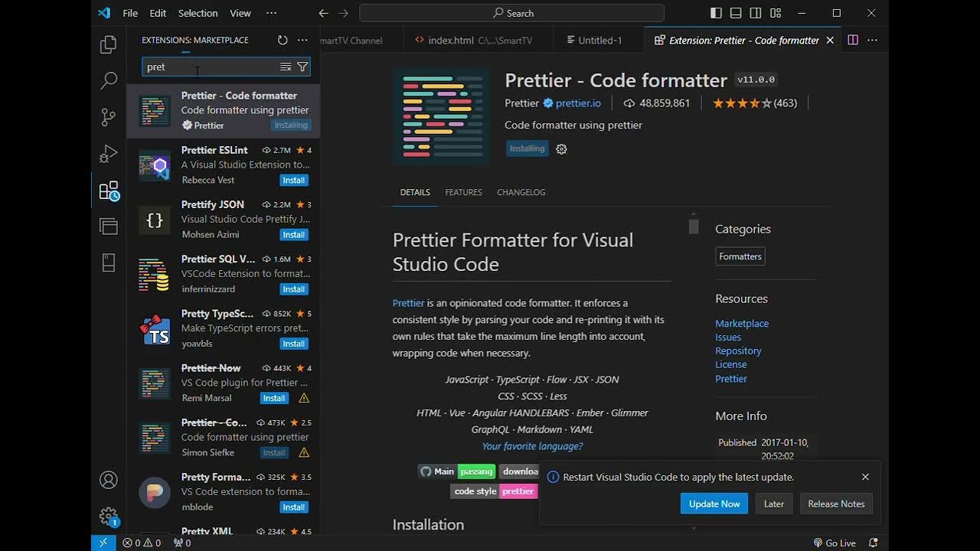Install the Prettify JSON extension

click(294, 235)
